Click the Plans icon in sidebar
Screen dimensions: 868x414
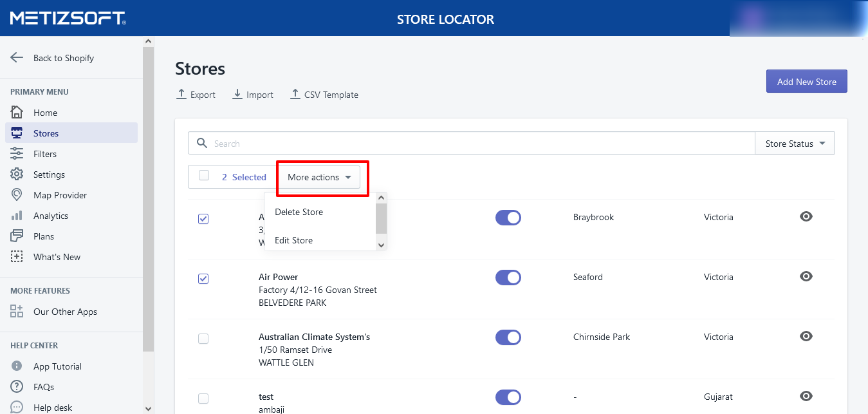tap(17, 236)
